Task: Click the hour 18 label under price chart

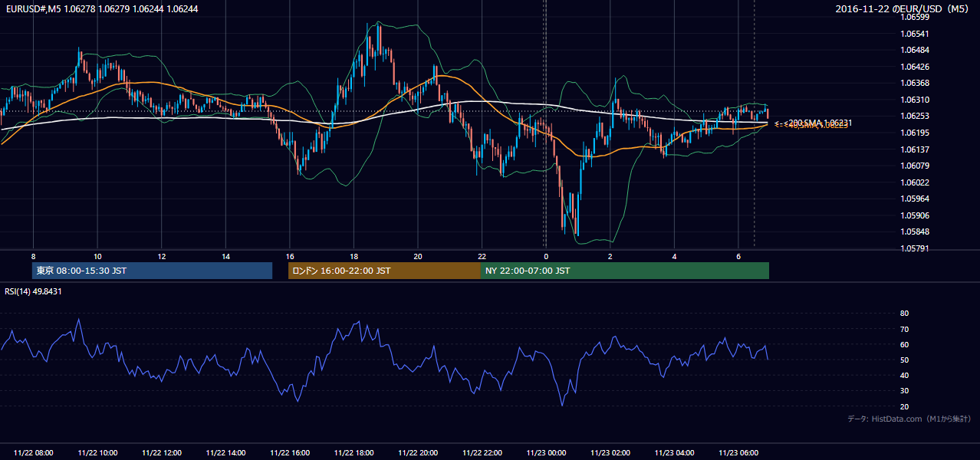Action: 354,256
